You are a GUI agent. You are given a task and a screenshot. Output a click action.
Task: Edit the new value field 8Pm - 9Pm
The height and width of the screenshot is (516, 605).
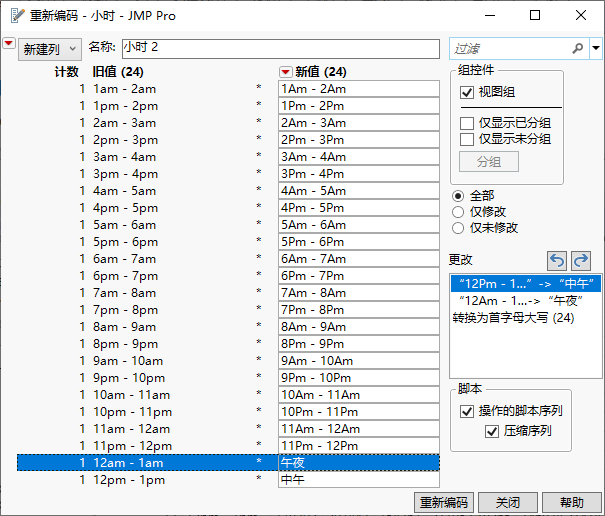(359, 343)
